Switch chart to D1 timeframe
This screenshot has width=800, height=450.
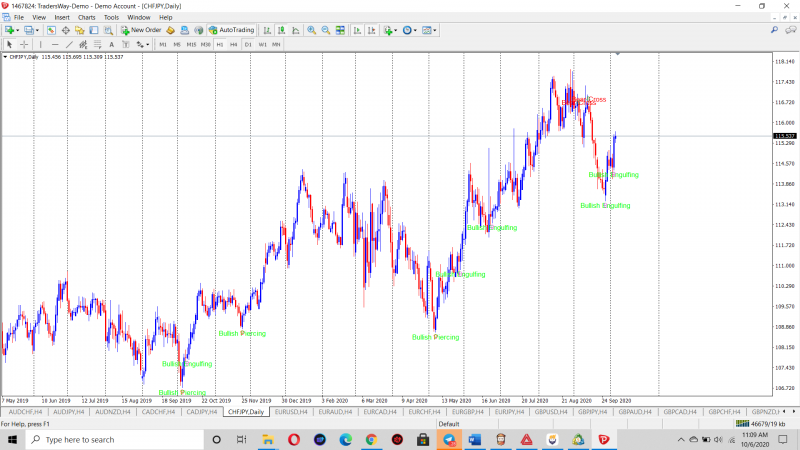pyautogui.click(x=248, y=44)
